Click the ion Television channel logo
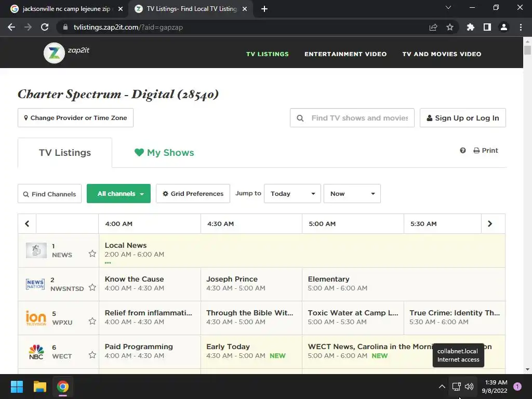 [36, 318]
